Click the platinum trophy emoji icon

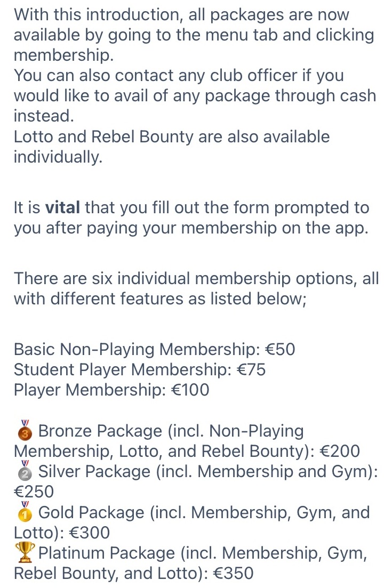pos(25,552)
